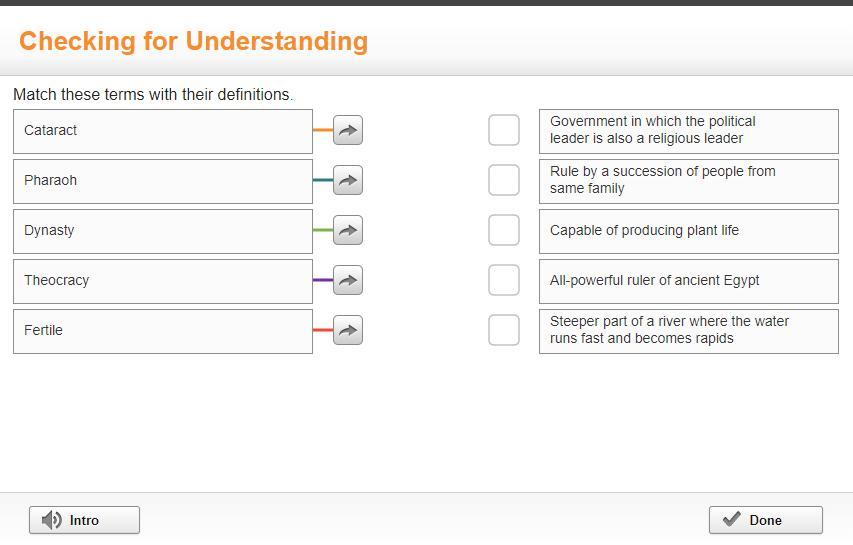
Task: Click the checkmark icon on Done button
Action: (732, 519)
